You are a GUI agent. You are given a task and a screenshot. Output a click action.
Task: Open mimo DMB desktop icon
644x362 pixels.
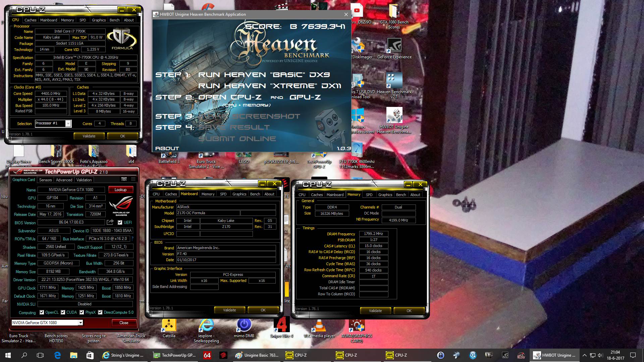tap(244, 328)
